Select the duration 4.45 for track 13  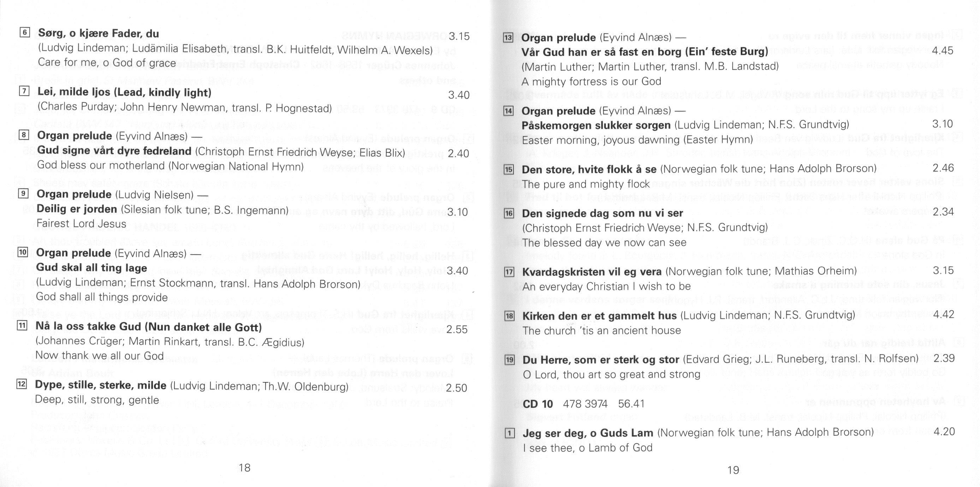click(x=943, y=51)
